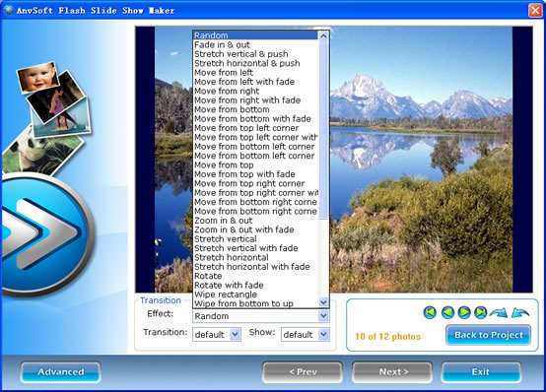Screen dimensions: 546x392
Task: Select Stretch vertical & push effect
Action: click(255, 54)
